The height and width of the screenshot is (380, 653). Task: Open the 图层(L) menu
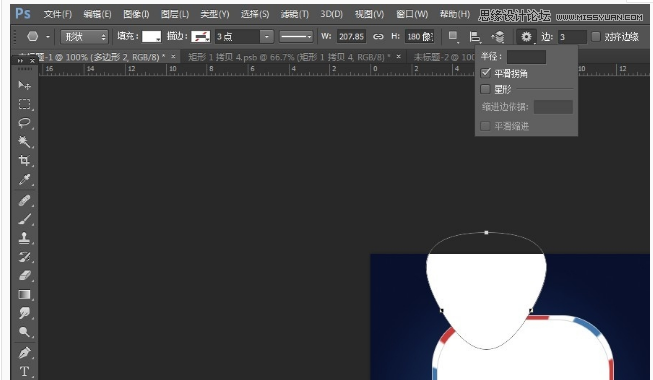175,14
